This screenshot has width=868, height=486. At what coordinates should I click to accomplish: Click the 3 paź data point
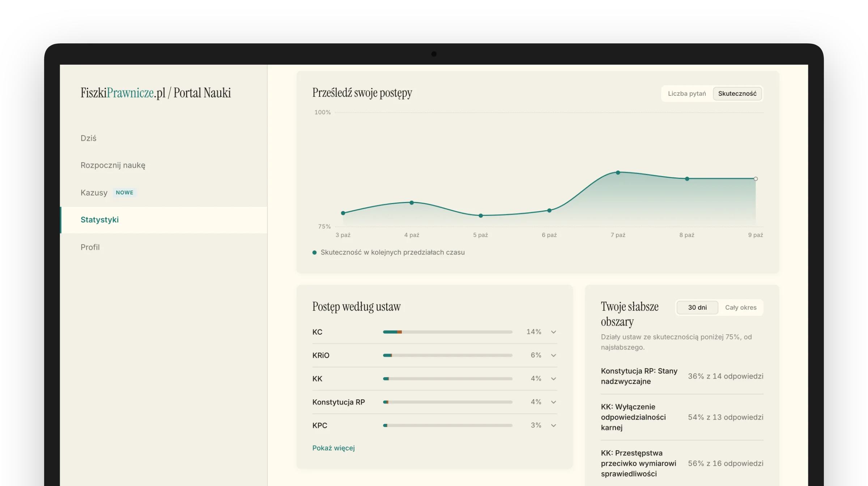click(343, 213)
